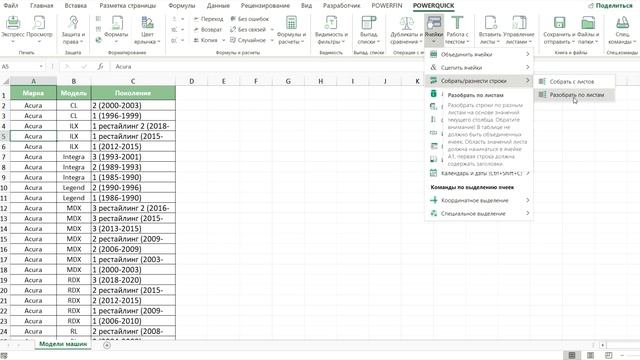Click the Переход formula command
This screenshot has width=640, height=360.
click(208, 19)
